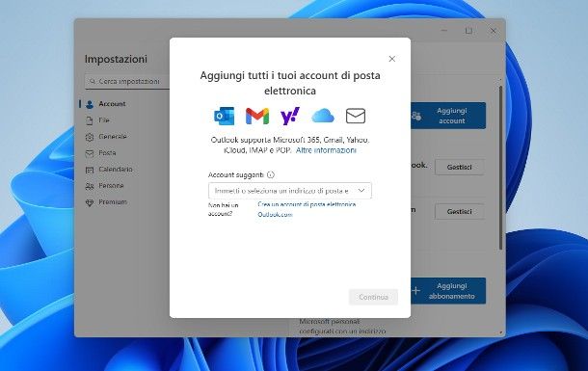Click the Gmail logo icon

pos(257,116)
